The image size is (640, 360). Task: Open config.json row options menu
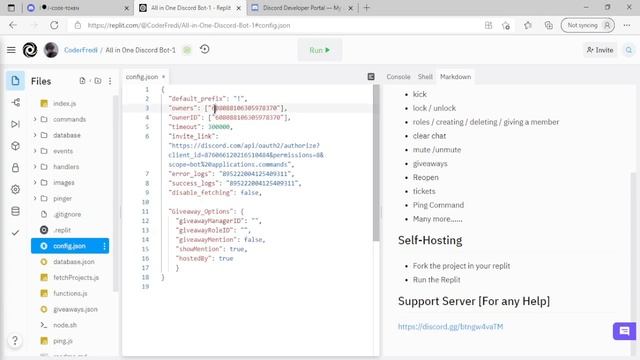(104, 246)
